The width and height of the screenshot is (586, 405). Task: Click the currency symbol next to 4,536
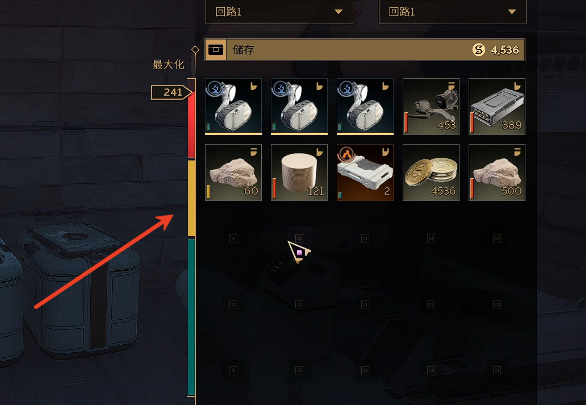pos(478,49)
